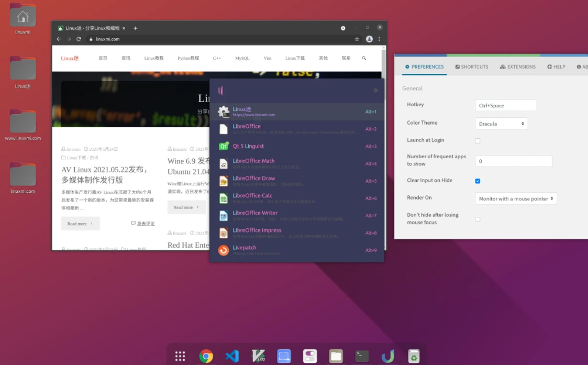Open Ulauncher settings gear icon
The height and width of the screenshot is (365, 588).
pyautogui.click(x=376, y=90)
